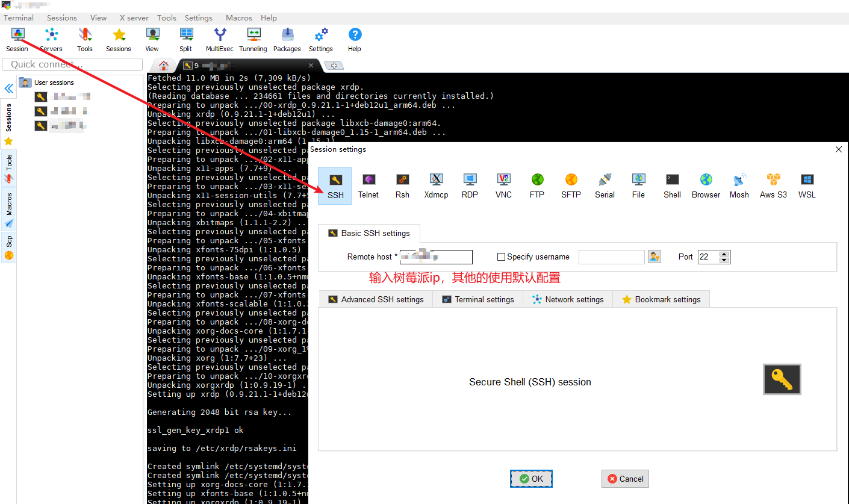Screen dimensions: 849x504
Task: Launch MultiExec from the toolbar
Action: (220, 40)
